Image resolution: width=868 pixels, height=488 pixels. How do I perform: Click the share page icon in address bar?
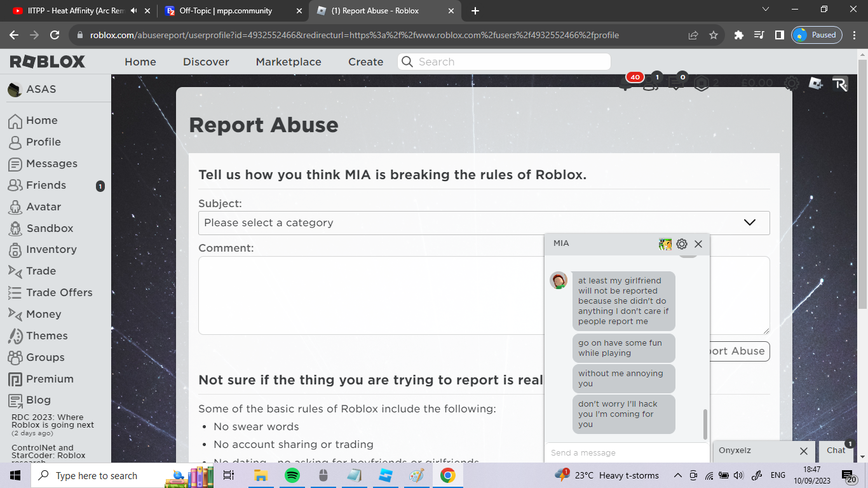pyautogui.click(x=693, y=35)
